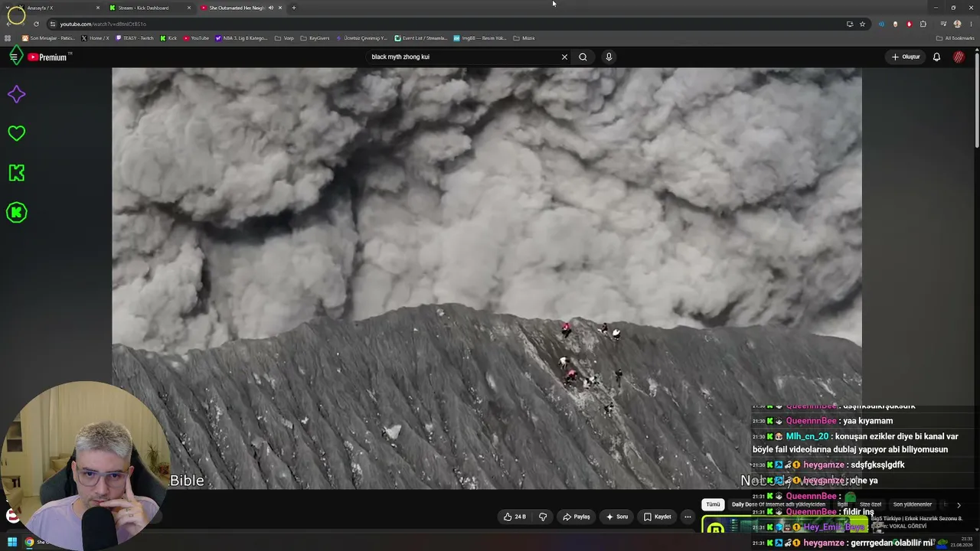Like the video showing 24 B

[515, 517]
